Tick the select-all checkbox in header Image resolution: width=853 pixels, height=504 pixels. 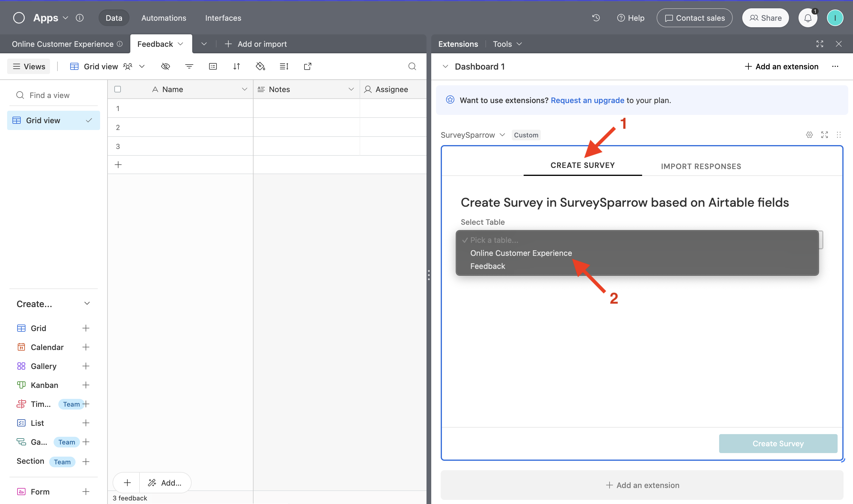[x=118, y=89]
